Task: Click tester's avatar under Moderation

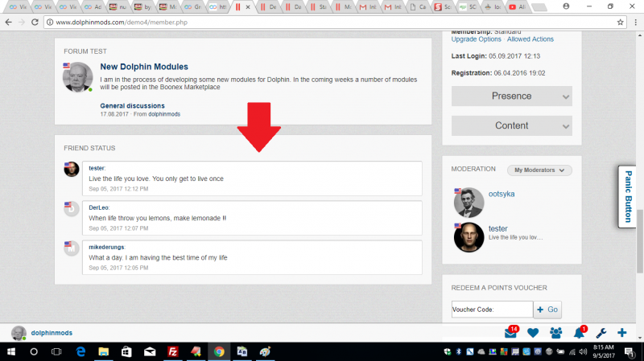Action: (469, 237)
